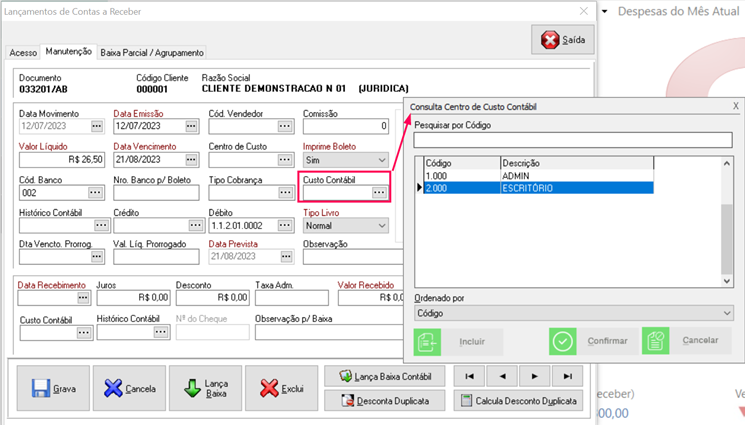Go to the last record navigation button

567,376
